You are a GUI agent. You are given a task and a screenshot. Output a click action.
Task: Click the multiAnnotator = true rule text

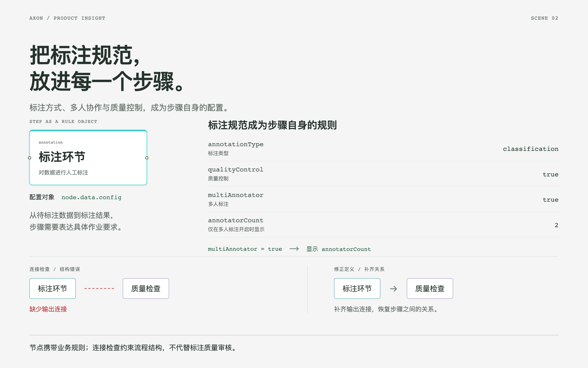click(x=245, y=249)
